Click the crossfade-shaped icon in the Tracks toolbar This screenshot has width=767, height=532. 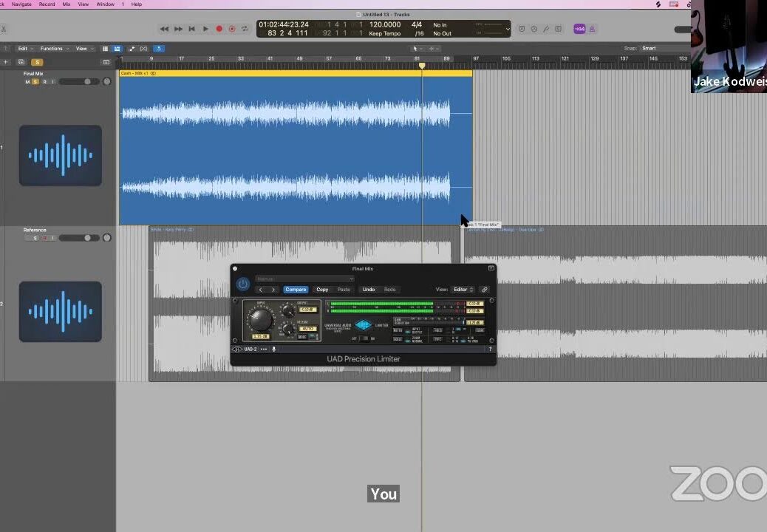(x=144, y=49)
